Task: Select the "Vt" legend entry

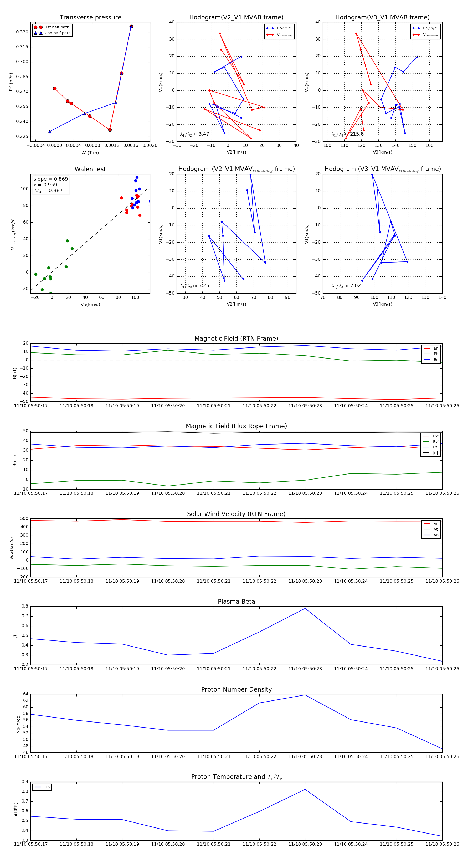Action: (x=431, y=529)
